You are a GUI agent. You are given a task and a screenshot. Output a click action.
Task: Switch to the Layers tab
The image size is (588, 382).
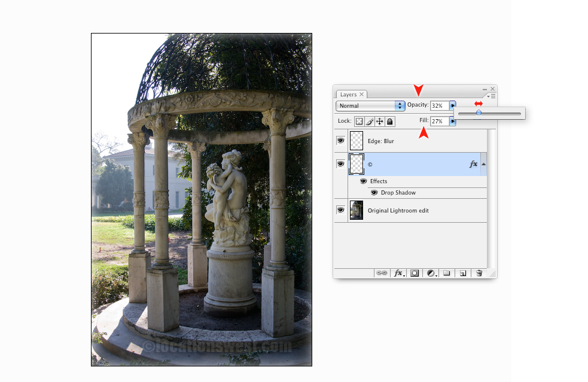[348, 94]
